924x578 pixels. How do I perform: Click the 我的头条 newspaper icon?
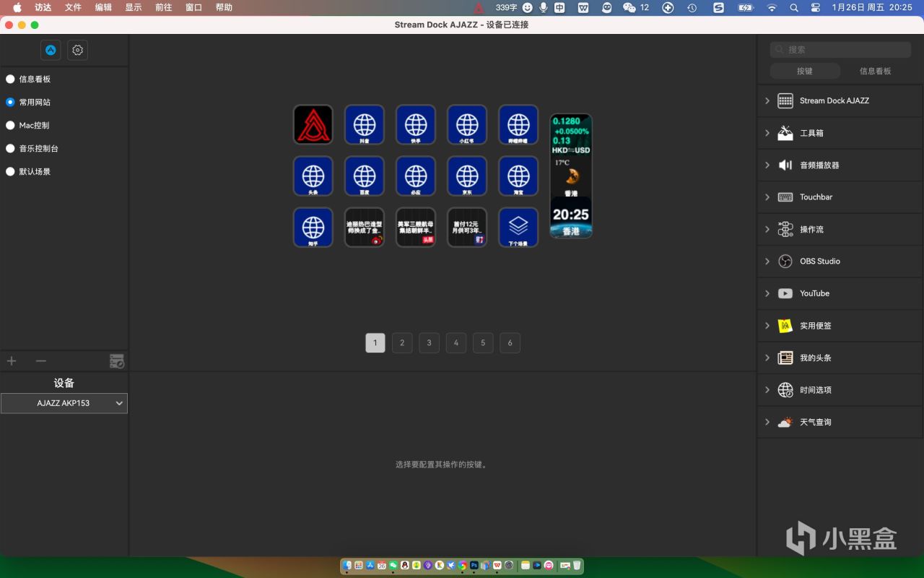[785, 358]
